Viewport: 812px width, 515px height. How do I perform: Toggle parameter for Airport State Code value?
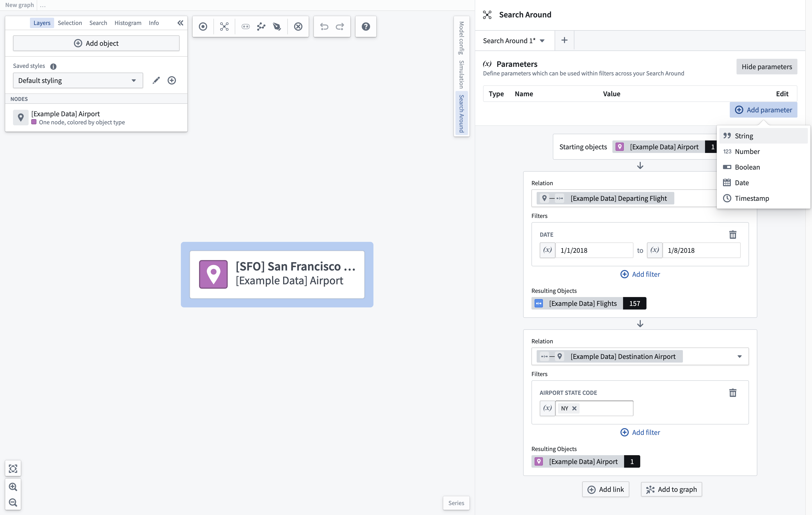[x=547, y=408]
